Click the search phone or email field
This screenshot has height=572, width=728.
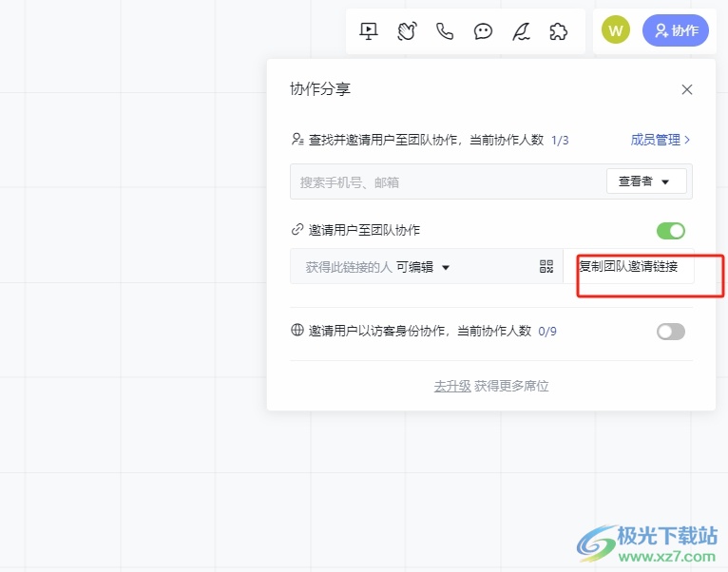click(x=448, y=182)
